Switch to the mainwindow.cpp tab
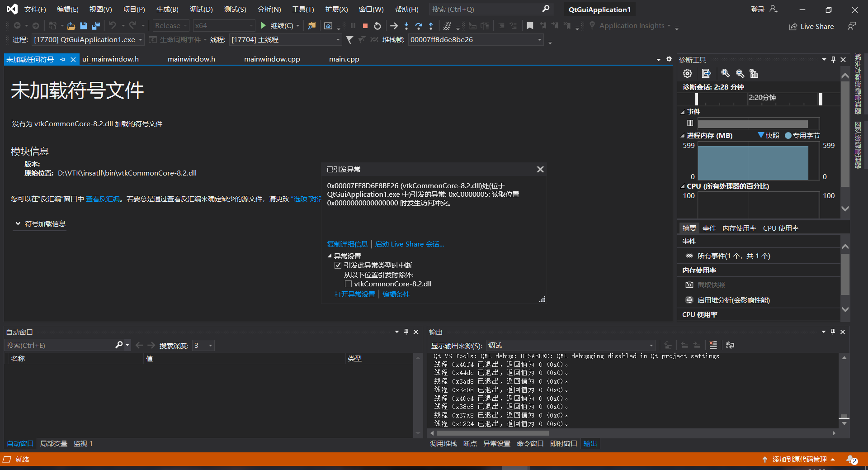Viewport: 868px width, 470px height. [x=272, y=59]
